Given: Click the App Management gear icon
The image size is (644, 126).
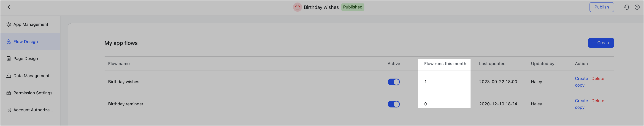Looking at the screenshot, I should pyautogui.click(x=8, y=24).
